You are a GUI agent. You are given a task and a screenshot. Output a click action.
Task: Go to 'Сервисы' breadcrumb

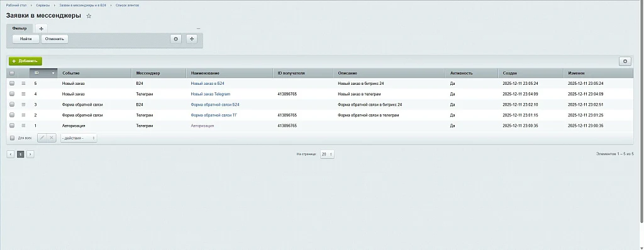tap(43, 5)
